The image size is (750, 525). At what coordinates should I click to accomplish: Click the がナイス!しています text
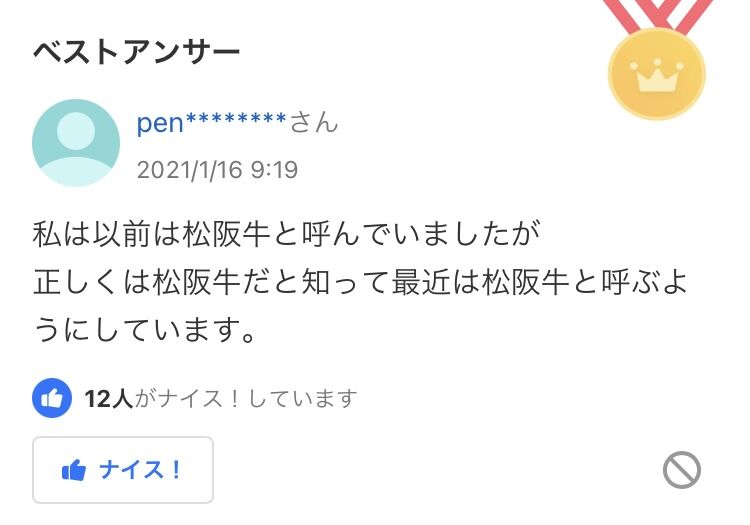[x=246, y=398]
